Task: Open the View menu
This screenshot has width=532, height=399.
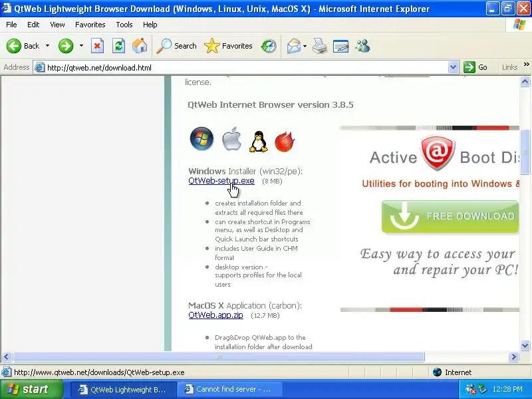Action: pos(57,25)
